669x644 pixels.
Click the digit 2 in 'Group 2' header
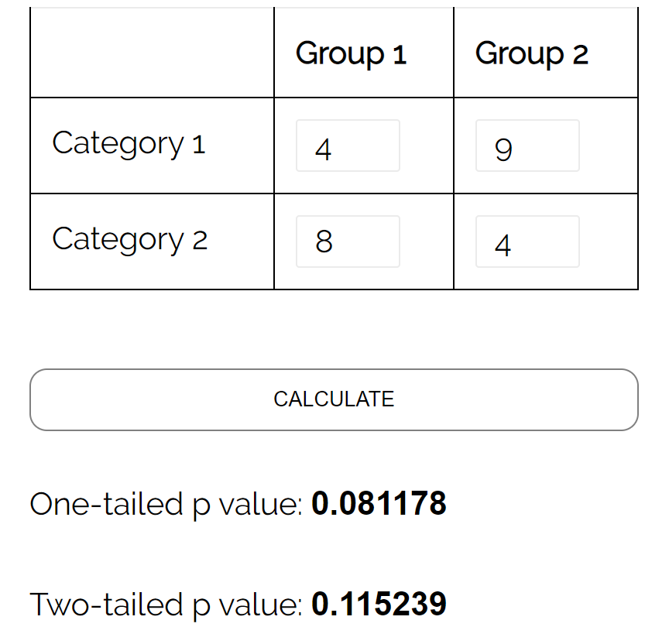580,55
